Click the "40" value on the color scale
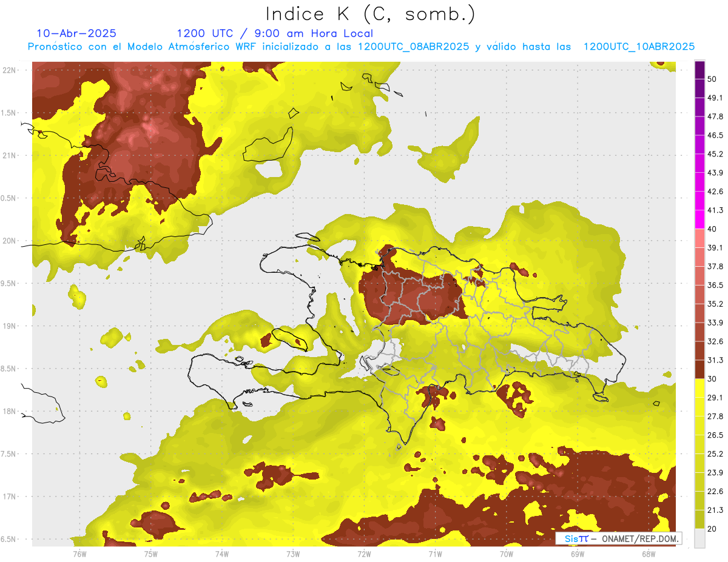728x562 pixels. [x=712, y=230]
